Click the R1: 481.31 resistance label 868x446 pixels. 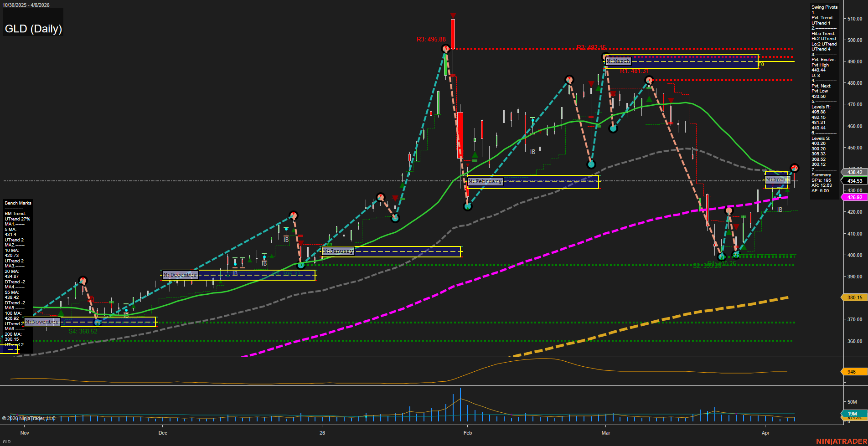[x=634, y=71]
